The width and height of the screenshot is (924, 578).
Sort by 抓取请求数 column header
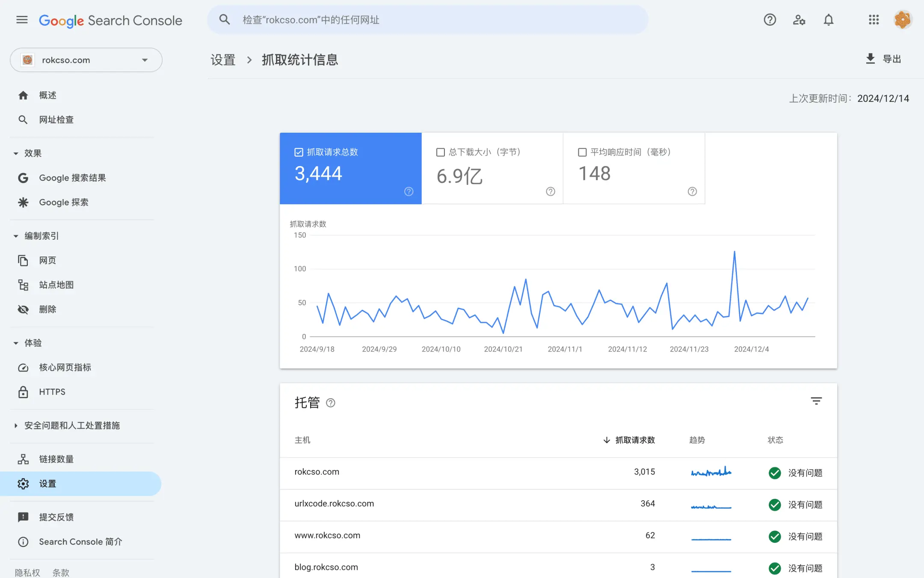(x=629, y=440)
